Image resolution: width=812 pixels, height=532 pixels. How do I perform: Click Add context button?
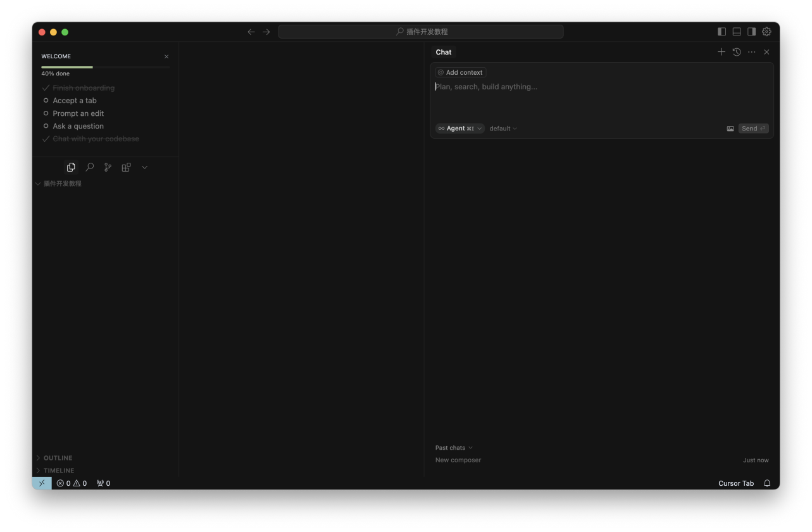[460, 73]
